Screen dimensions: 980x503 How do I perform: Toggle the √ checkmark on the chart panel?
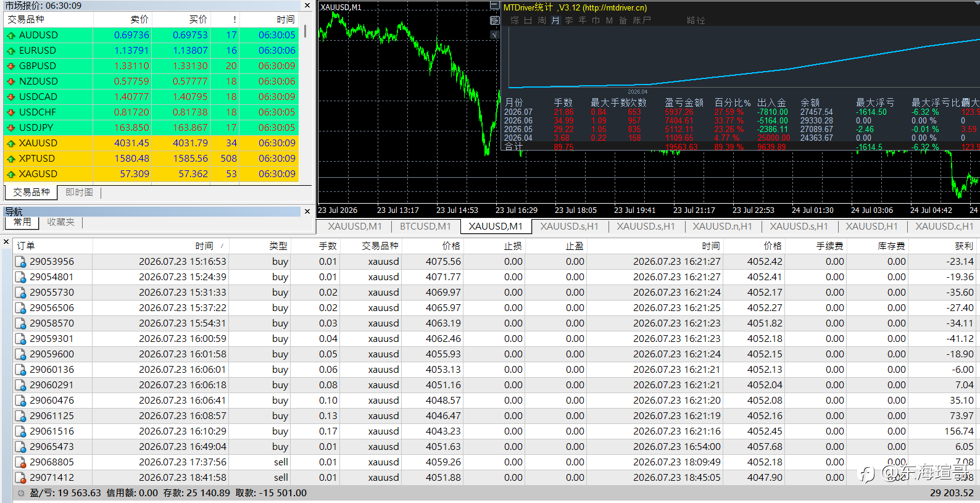click(494, 35)
